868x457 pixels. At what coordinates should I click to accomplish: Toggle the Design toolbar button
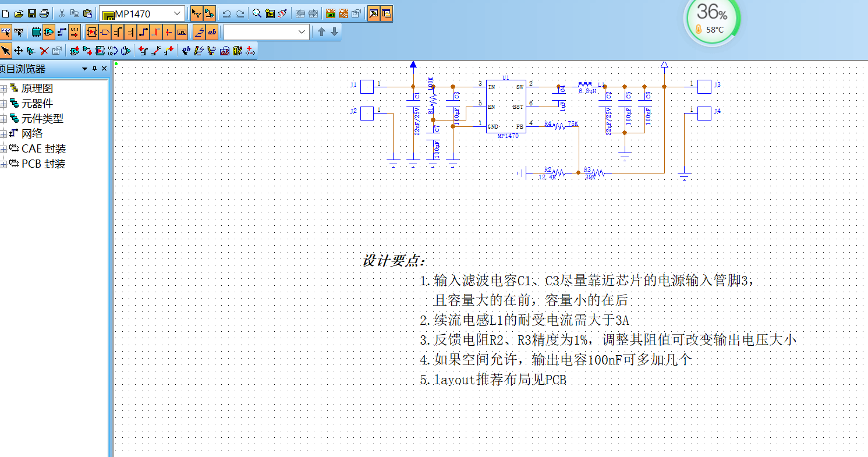[x=210, y=13]
